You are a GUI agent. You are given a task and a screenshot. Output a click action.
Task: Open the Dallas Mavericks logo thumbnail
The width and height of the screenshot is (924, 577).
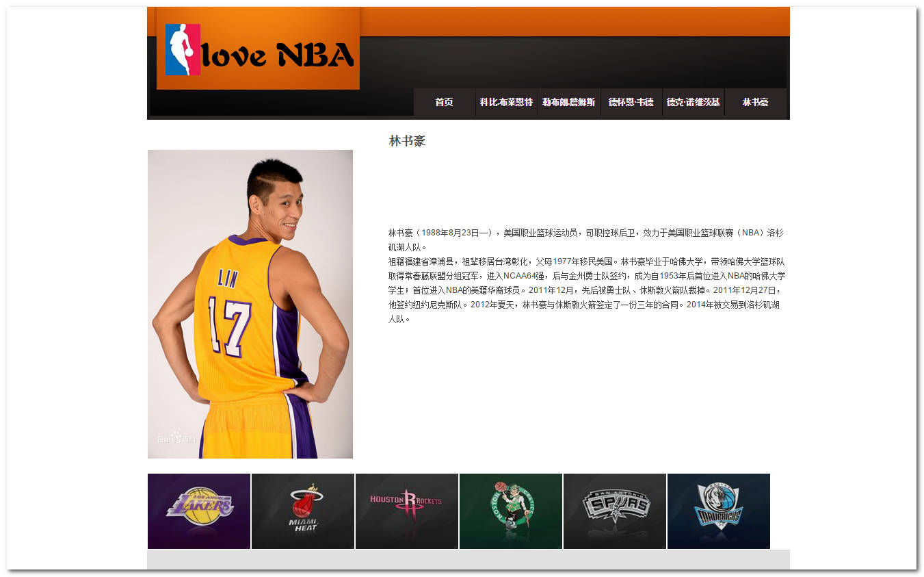tap(719, 511)
